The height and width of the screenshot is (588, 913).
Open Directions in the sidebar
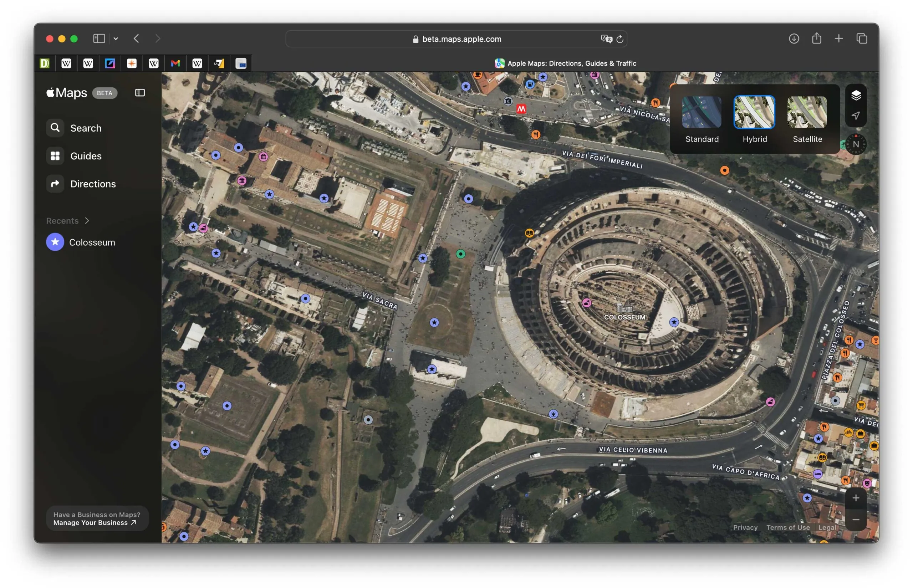point(92,184)
